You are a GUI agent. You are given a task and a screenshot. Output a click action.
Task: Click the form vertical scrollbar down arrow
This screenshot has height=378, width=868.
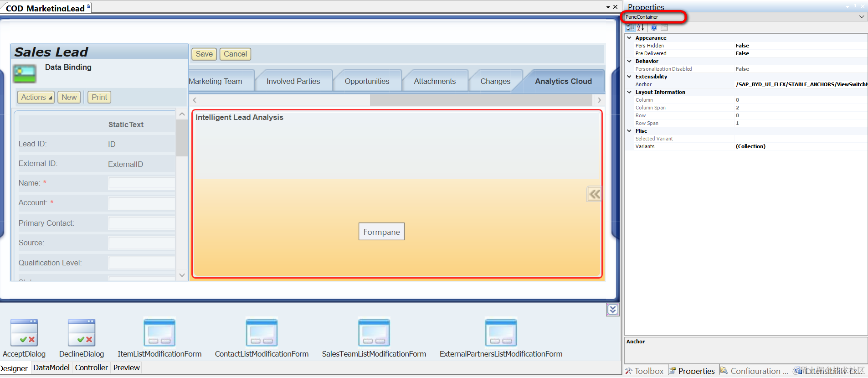click(182, 275)
